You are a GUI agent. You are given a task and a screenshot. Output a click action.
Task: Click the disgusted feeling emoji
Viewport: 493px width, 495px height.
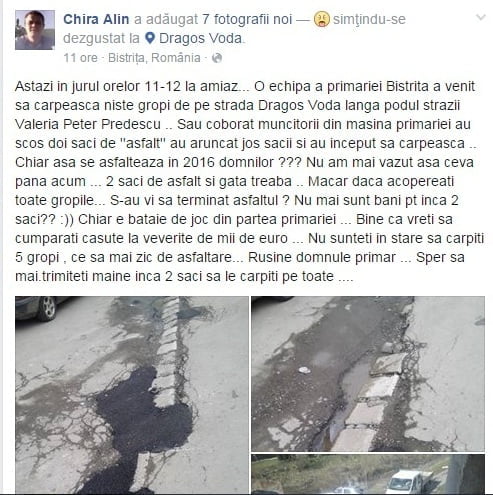click(322, 19)
